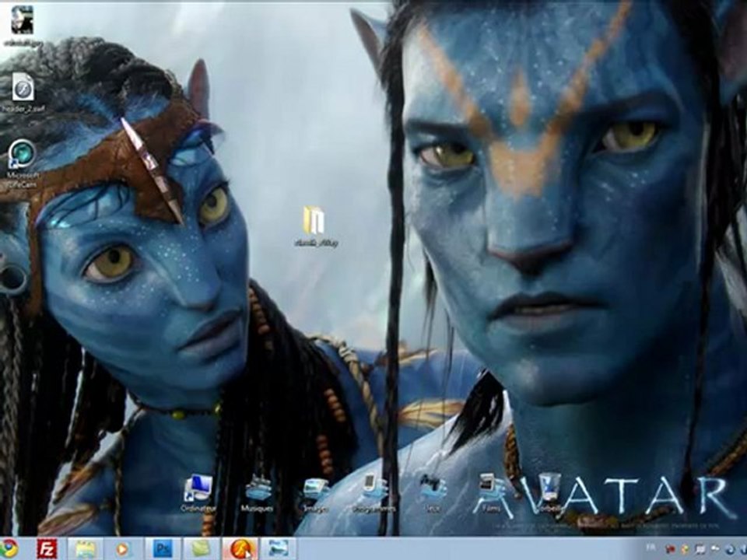Open the Programmes folder icon
Viewport: 747px width, 560px height.
(374, 492)
